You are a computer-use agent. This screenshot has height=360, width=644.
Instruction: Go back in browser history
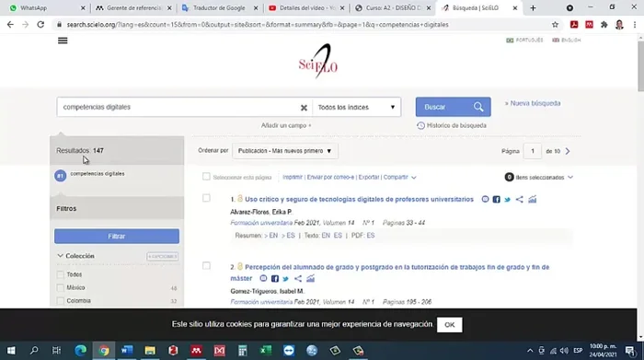pos(10,25)
